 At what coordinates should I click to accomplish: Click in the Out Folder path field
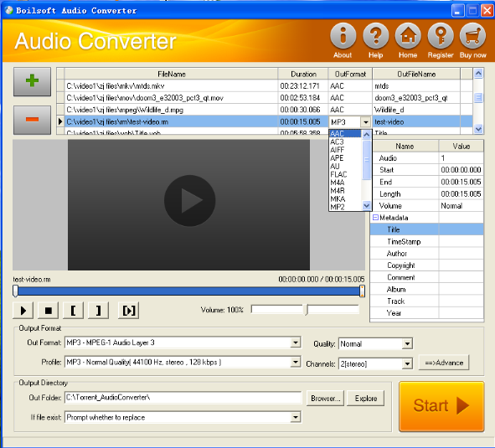pos(183,398)
